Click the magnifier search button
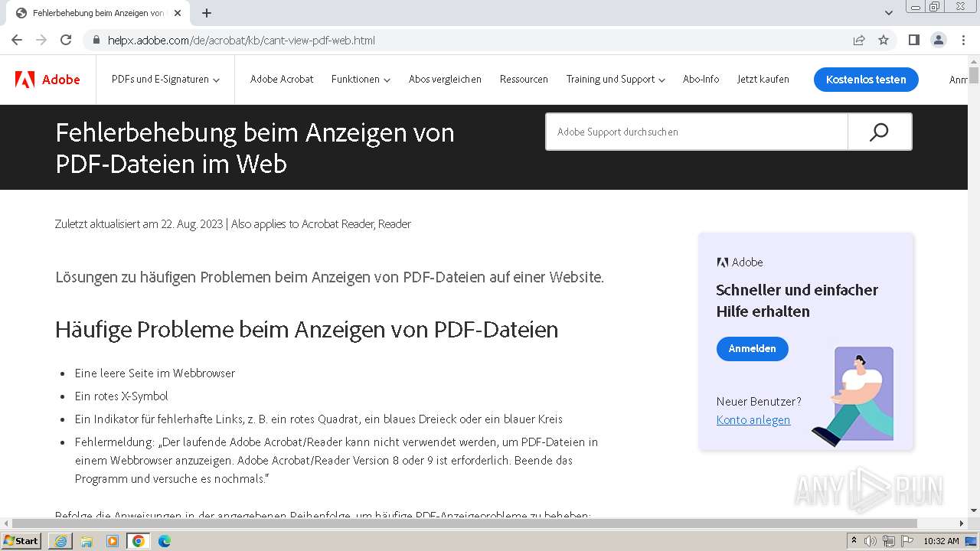 tap(879, 132)
